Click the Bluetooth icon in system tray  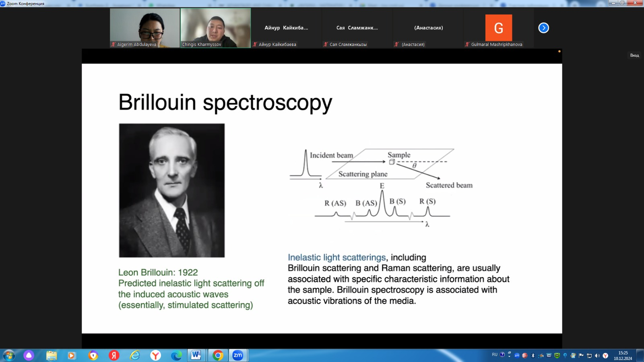[533, 356]
